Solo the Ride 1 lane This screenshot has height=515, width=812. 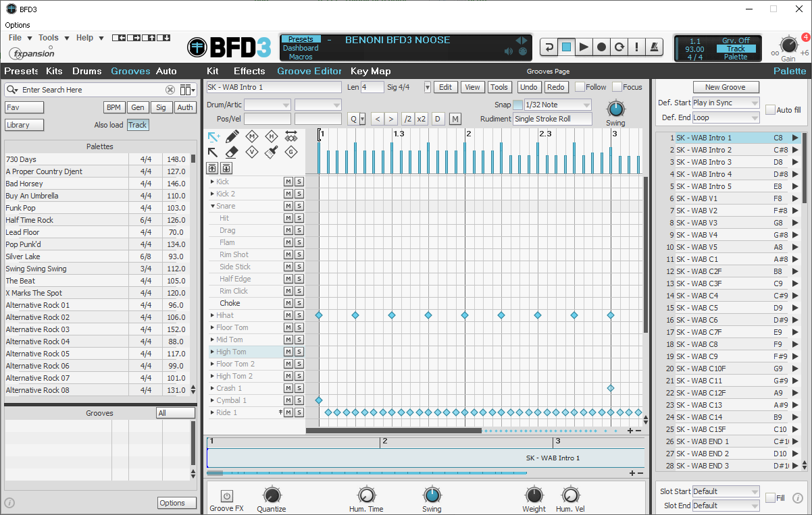click(x=299, y=412)
